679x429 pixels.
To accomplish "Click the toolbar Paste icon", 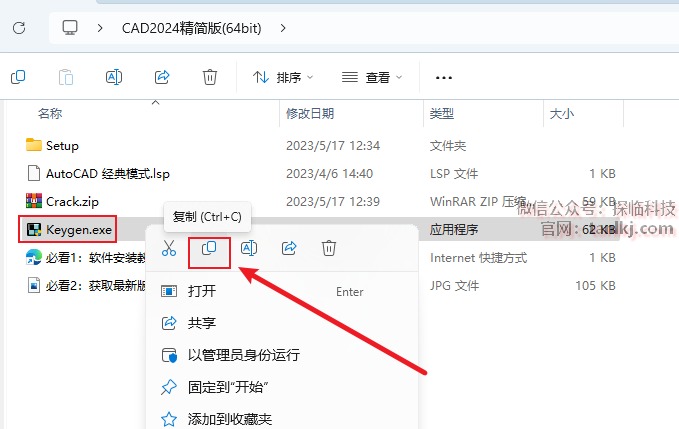I will [66, 77].
